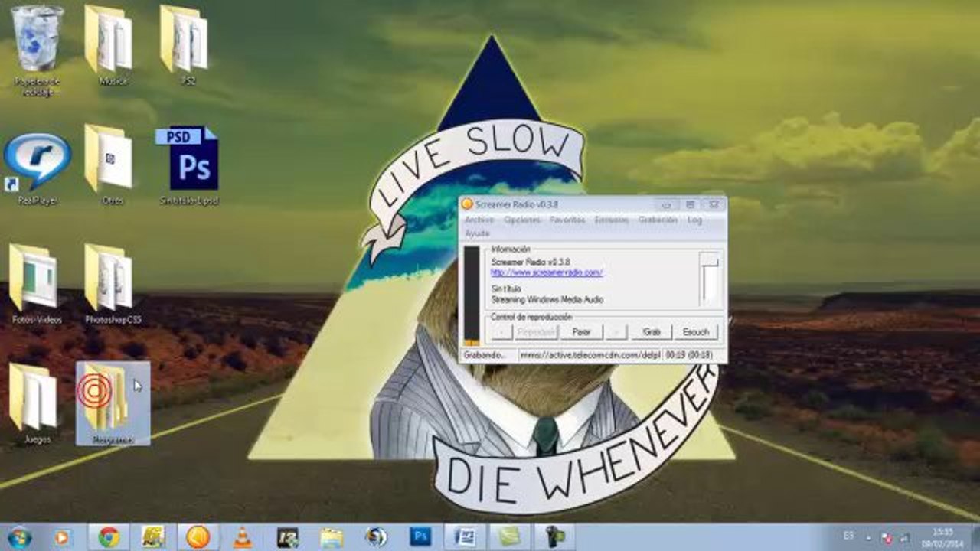Open the Favoritos menu
This screenshot has width=980, height=551.
[567, 220]
